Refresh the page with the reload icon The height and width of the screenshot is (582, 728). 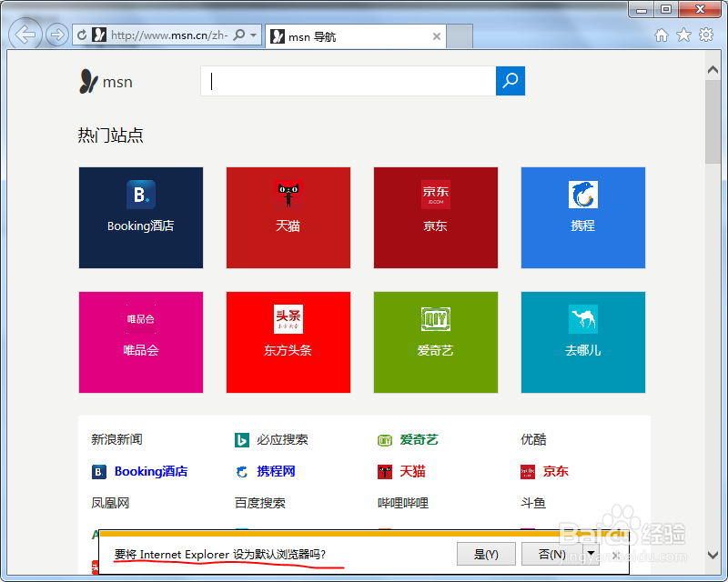(x=82, y=35)
